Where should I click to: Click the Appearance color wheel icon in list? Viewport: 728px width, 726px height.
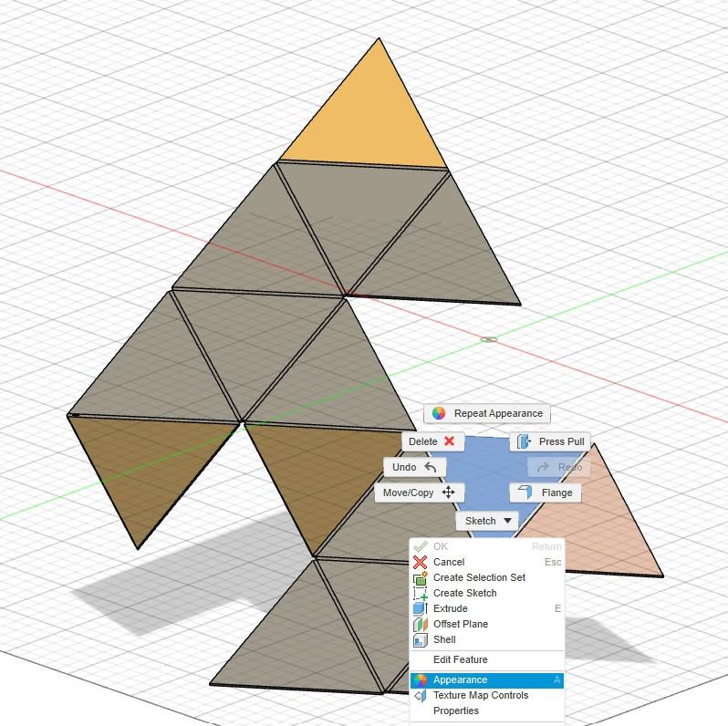(421, 679)
